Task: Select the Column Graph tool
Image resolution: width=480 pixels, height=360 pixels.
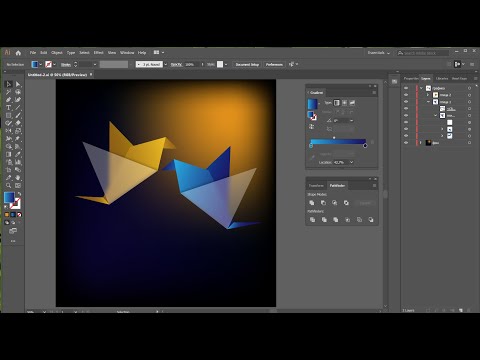Action: coord(18,162)
